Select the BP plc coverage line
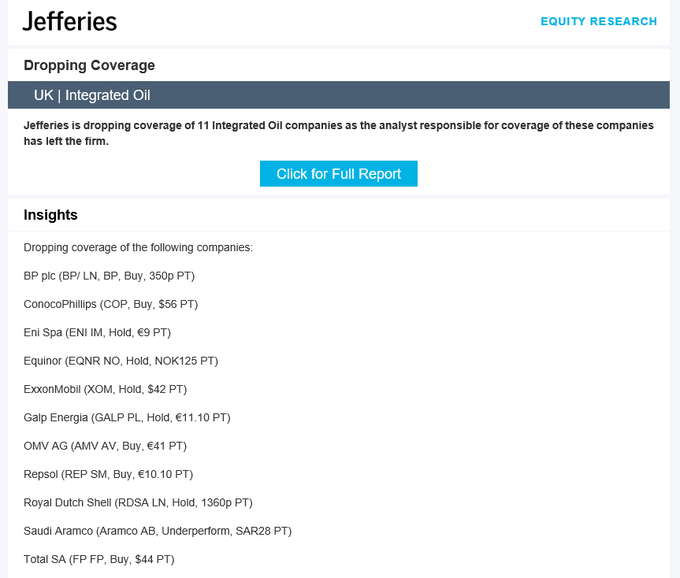This screenshot has height=578, width=680. (x=109, y=276)
